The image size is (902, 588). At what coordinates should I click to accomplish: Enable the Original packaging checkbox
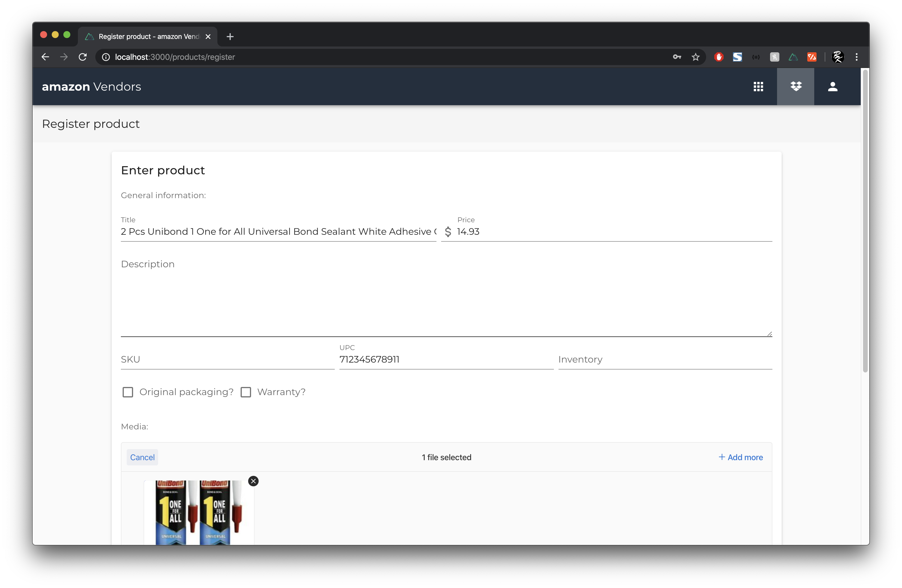128,392
